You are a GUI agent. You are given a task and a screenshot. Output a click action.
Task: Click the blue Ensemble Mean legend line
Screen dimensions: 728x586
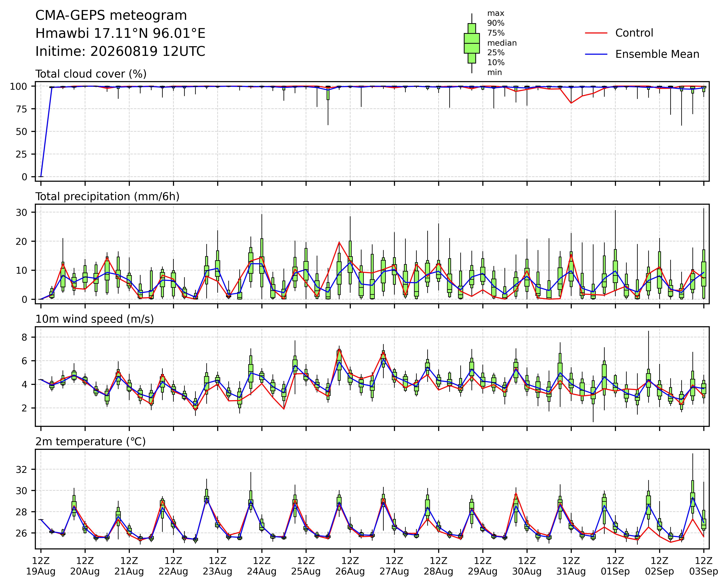pos(596,54)
